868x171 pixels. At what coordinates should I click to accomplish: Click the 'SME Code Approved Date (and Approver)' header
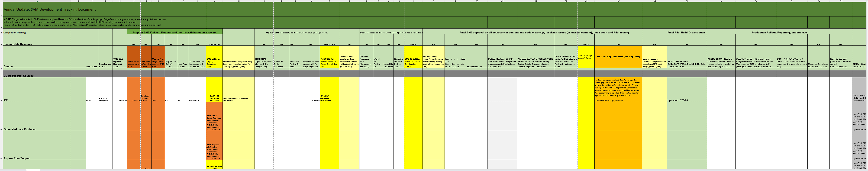(618, 57)
